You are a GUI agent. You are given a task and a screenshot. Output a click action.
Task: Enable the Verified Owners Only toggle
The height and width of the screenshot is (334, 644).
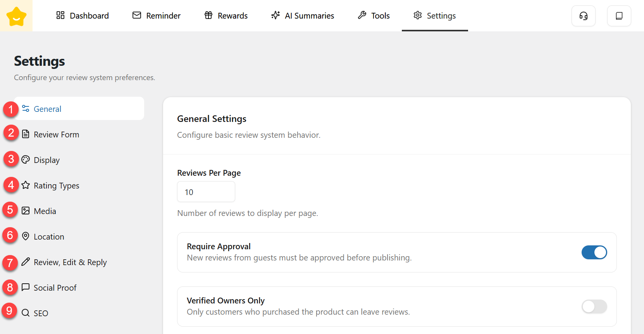[594, 307]
